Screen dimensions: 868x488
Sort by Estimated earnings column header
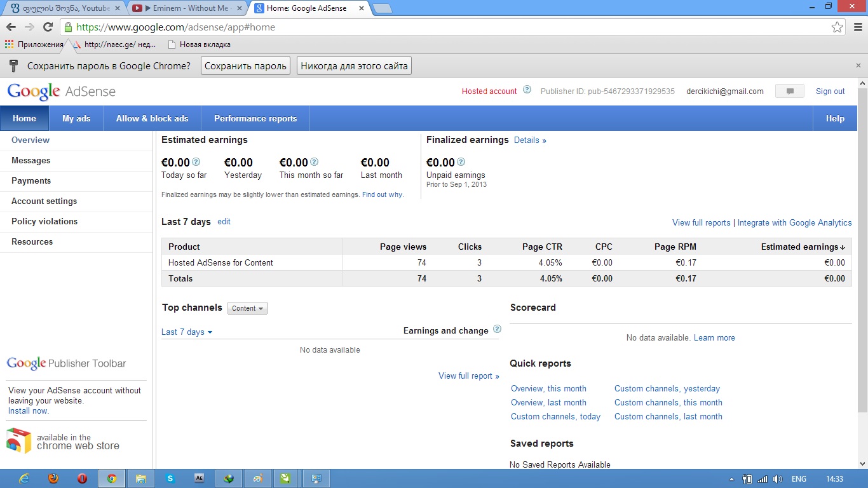click(803, 247)
